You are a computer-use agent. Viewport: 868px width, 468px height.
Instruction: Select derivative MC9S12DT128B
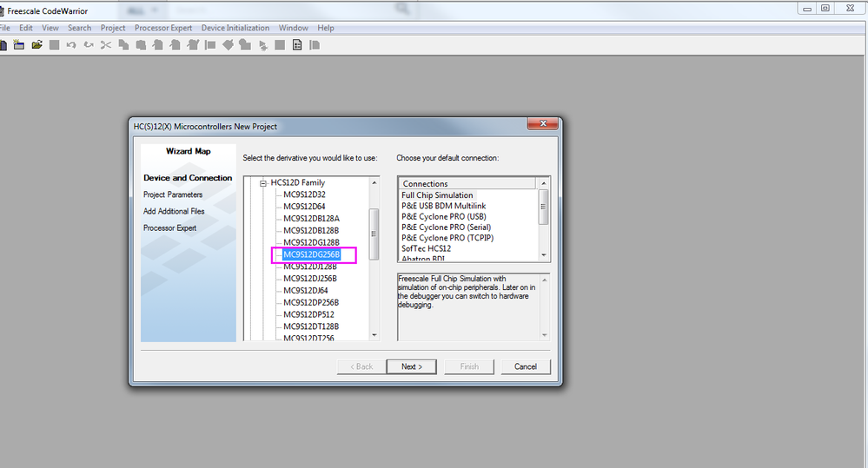(311, 326)
